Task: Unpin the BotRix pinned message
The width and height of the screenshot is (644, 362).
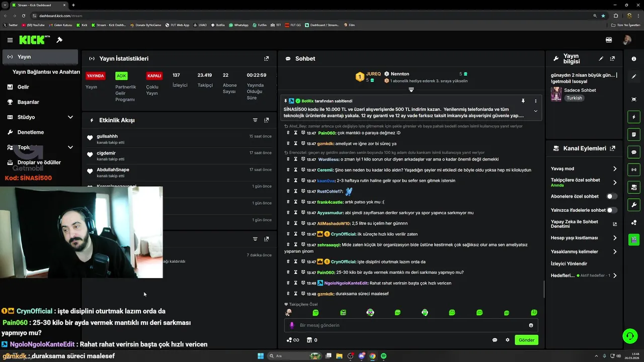Action: (x=523, y=101)
